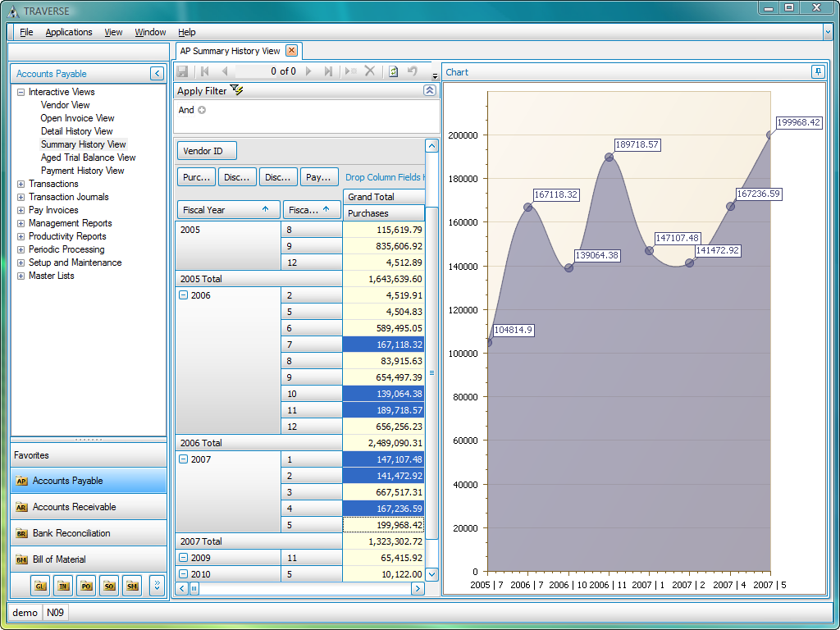Expand the Setup and Maintenance tree node
Screen dimensions: 840x630
pyautogui.click(x=21, y=262)
